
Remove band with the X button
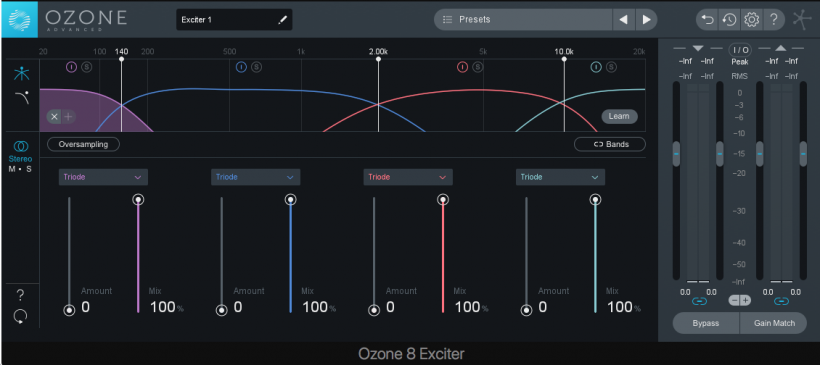54,117
